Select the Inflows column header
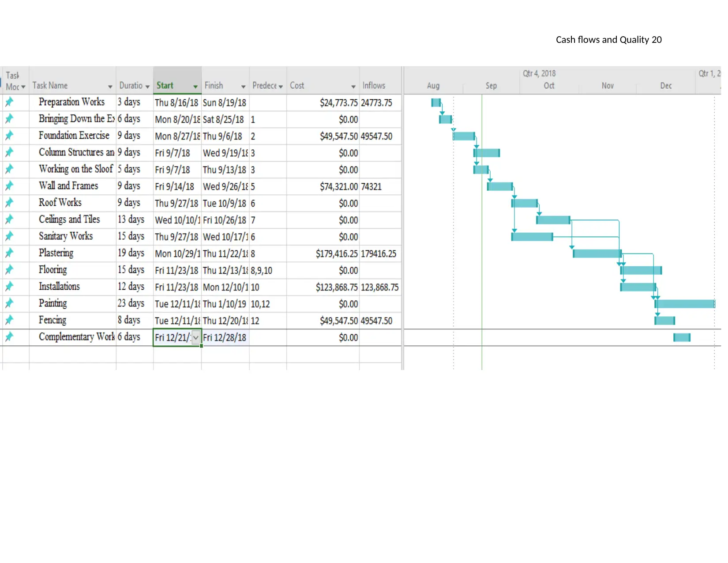This screenshot has height=563, width=728. coord(380,80)
